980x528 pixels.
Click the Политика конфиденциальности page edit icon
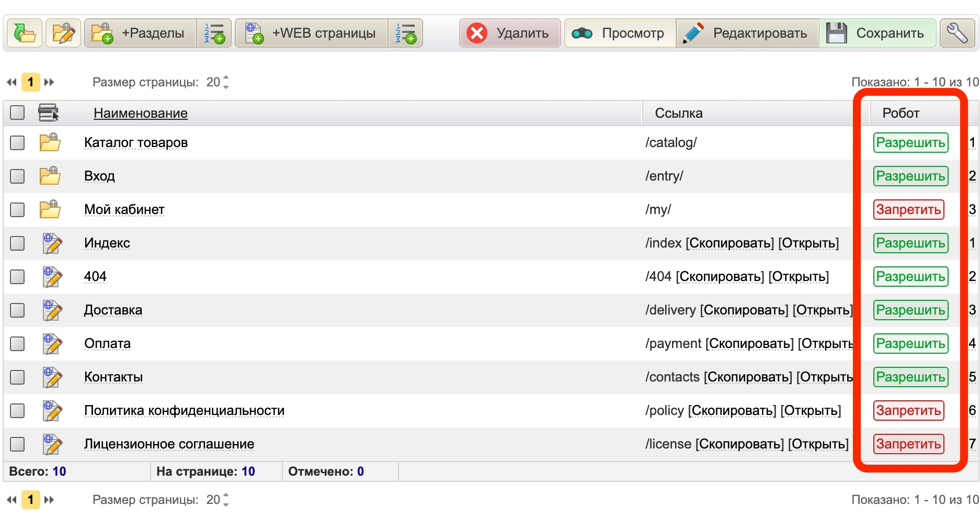(52, 411)
